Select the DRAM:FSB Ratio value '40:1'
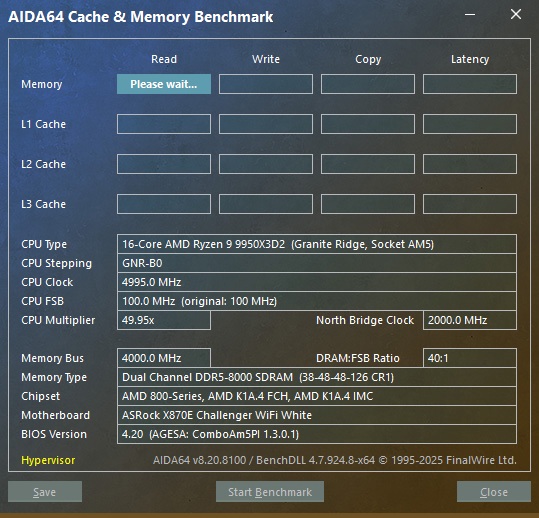The width and height of the screenshot is (539, 518). click(x=470, y=358)
